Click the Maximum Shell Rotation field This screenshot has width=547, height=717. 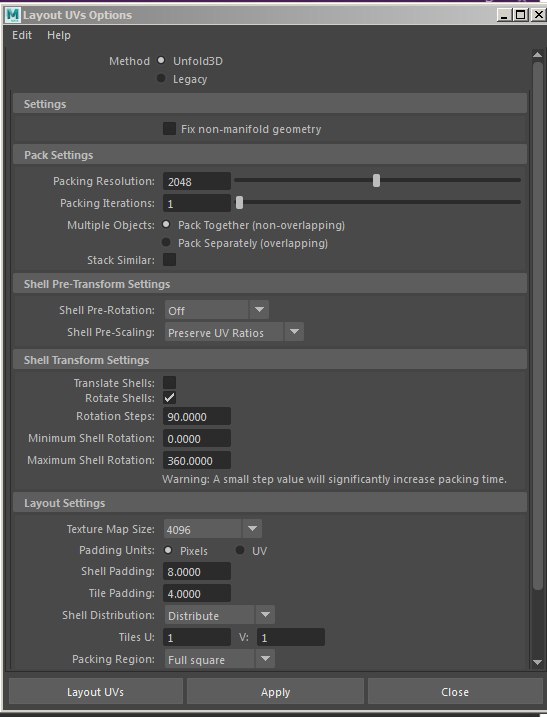(x=197, y=460)
